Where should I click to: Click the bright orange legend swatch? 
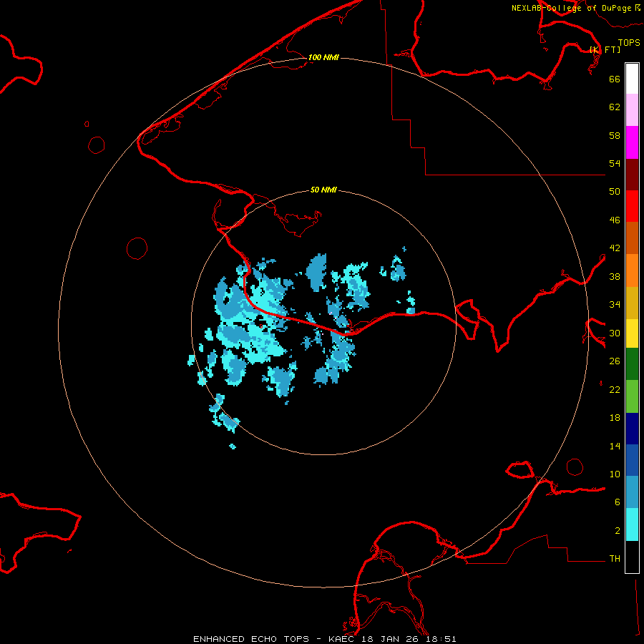coord(632,270)
